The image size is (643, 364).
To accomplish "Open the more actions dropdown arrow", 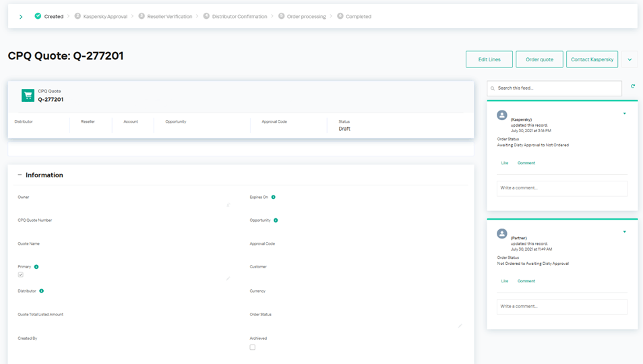I will point(630,59).
